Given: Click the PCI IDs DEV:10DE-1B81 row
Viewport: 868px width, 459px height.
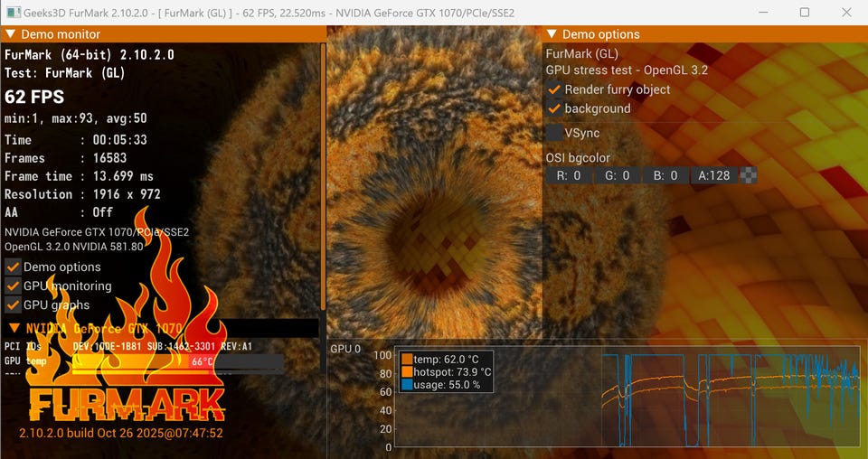Looking at the screenshot, I should (128, 347).
